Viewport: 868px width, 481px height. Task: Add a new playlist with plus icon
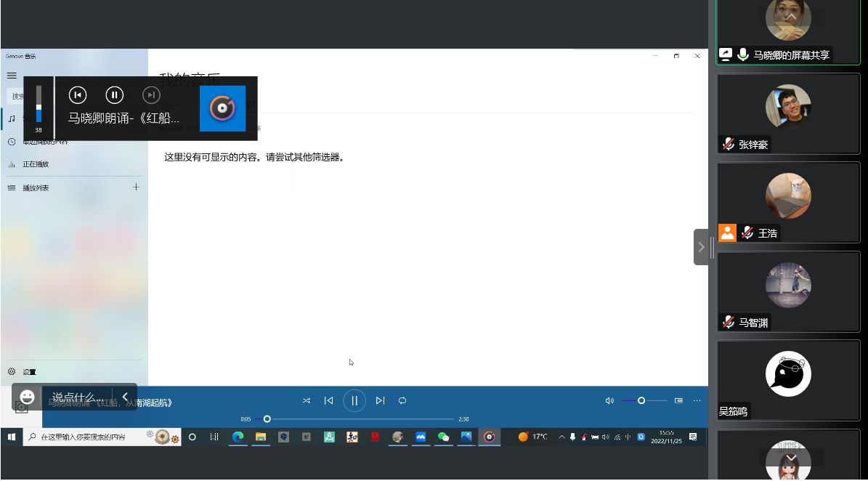[x=136, y=187]
